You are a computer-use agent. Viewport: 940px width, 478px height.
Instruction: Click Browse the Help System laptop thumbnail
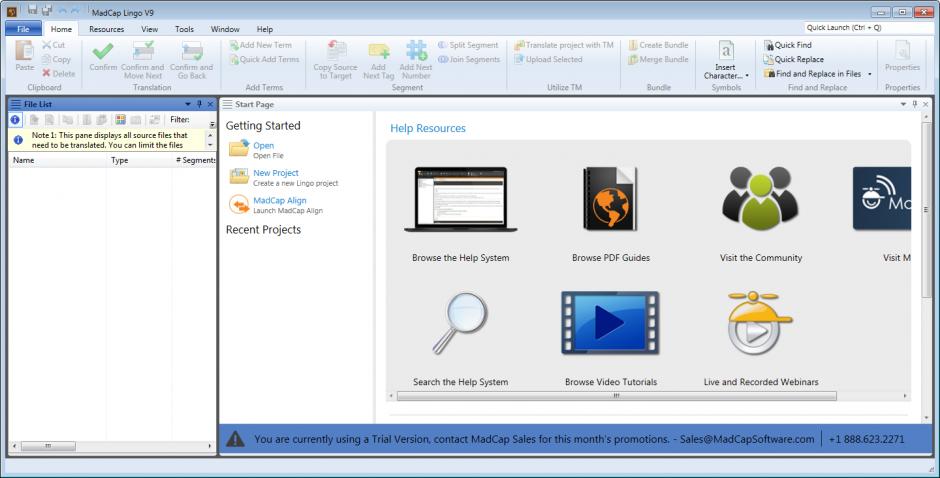coord(460,199)
